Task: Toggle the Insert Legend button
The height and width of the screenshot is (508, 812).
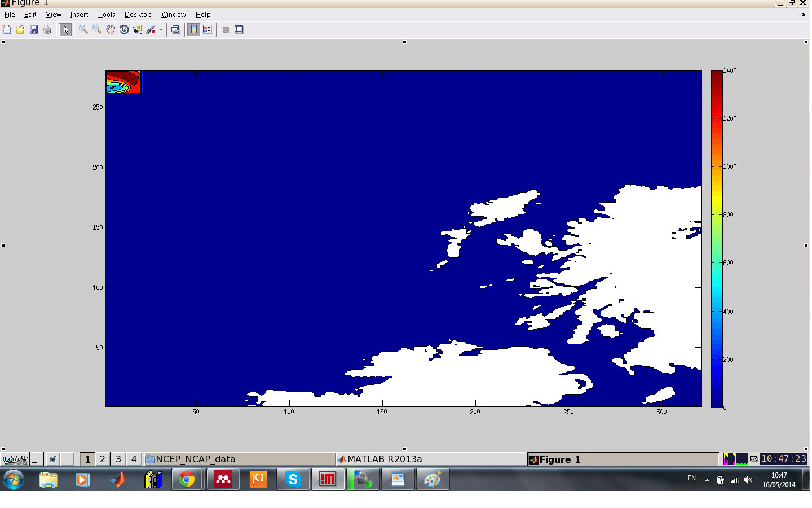Action: point(208,30)
